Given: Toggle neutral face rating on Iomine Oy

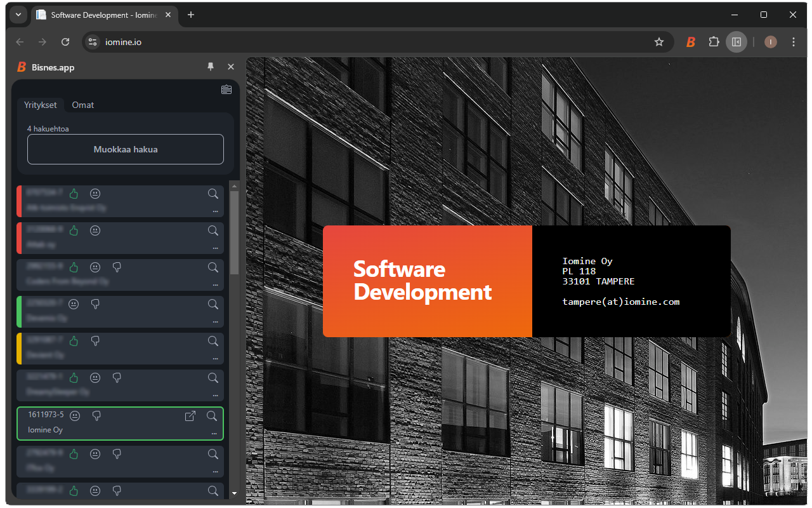Looking at the screenshot, I should pos(75,416).
